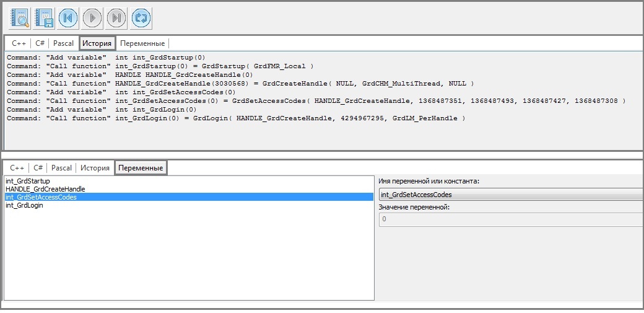Select int_GrdStartup in the variables list
The width and height of the screenshot is (644, 313).
click(27, 181)
